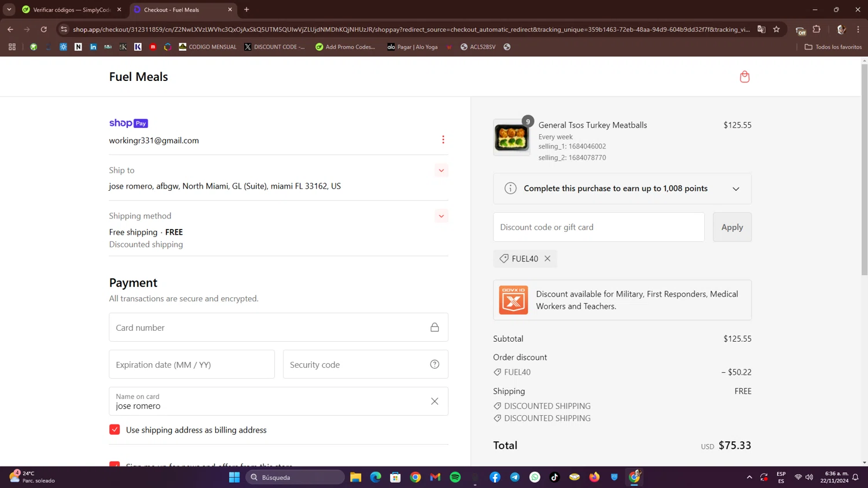Remove the FUEL40 discount code

click(x=547, y=258)
